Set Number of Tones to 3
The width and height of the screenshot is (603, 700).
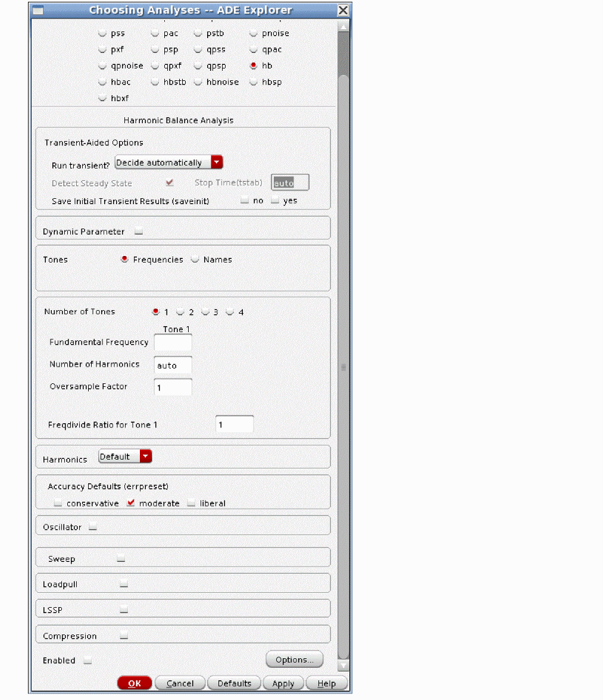(x=205, y=312)
